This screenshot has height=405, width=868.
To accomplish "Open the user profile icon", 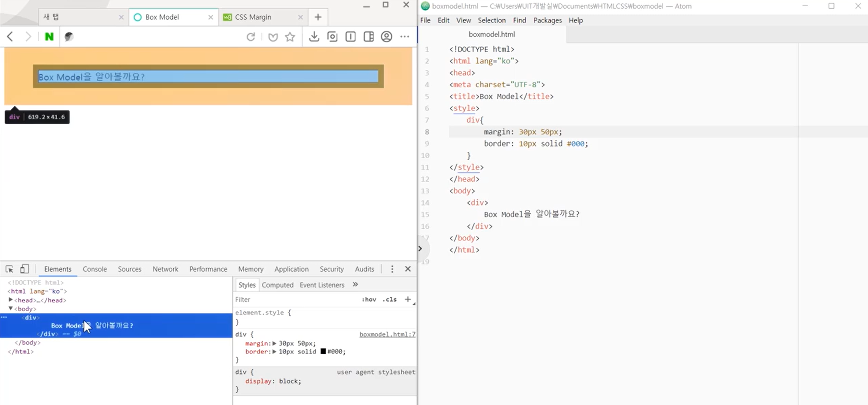I will (x=387, y=36).
